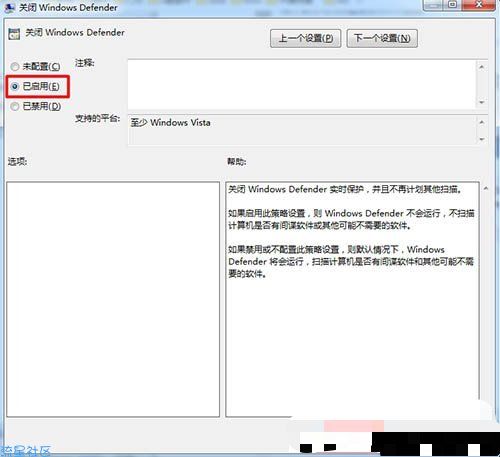
Task: Click inside the 注释 comment text box
Action: (x=302, y=84)
